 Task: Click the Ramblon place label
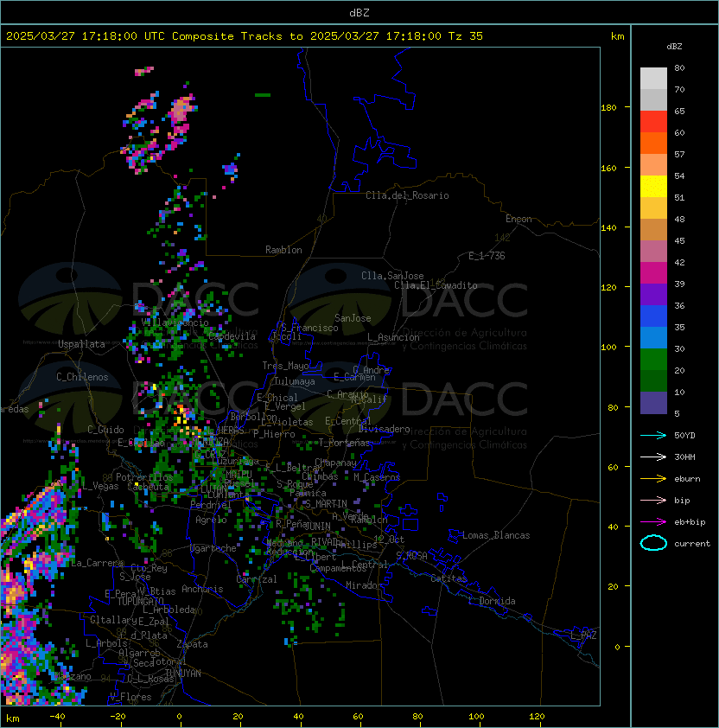pyautogui.click(x=283, y=250)
